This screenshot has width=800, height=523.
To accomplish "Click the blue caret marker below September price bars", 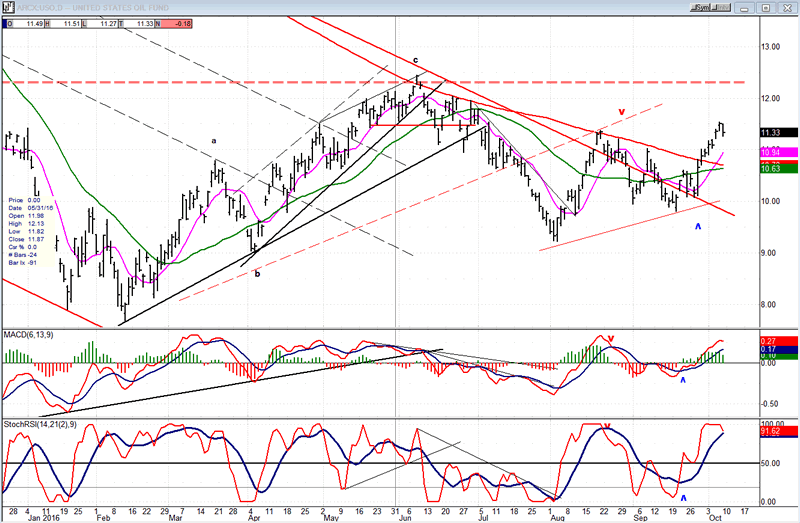I will [x=698, y=228].
